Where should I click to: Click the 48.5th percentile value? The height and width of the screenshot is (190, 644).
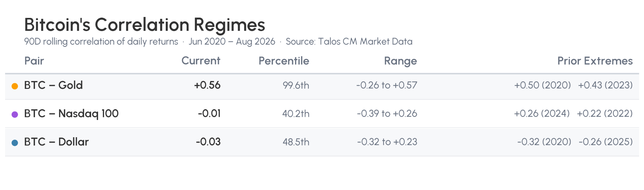pyautogui.click(x=296, y=142)
